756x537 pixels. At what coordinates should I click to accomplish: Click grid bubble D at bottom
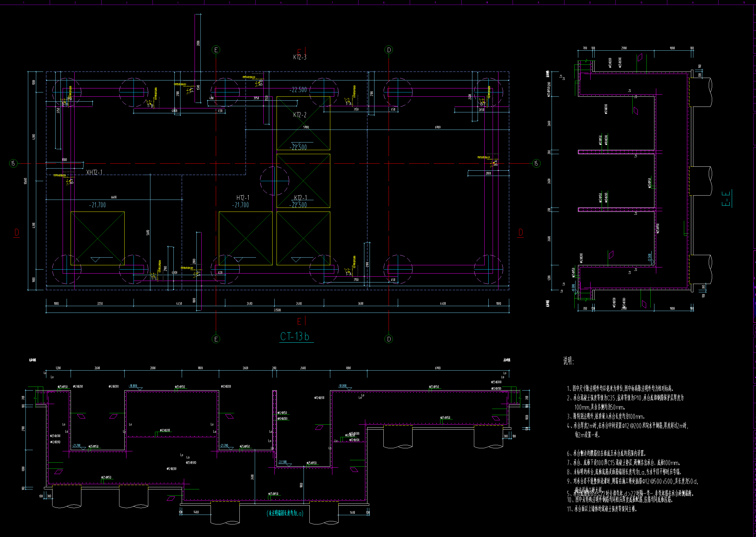[x=389, y=339]
